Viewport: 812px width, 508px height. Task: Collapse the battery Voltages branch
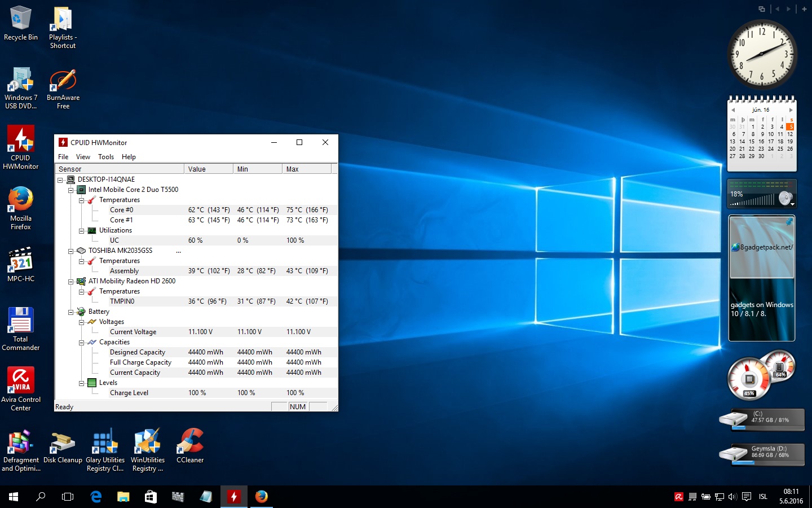click(81, 322)
